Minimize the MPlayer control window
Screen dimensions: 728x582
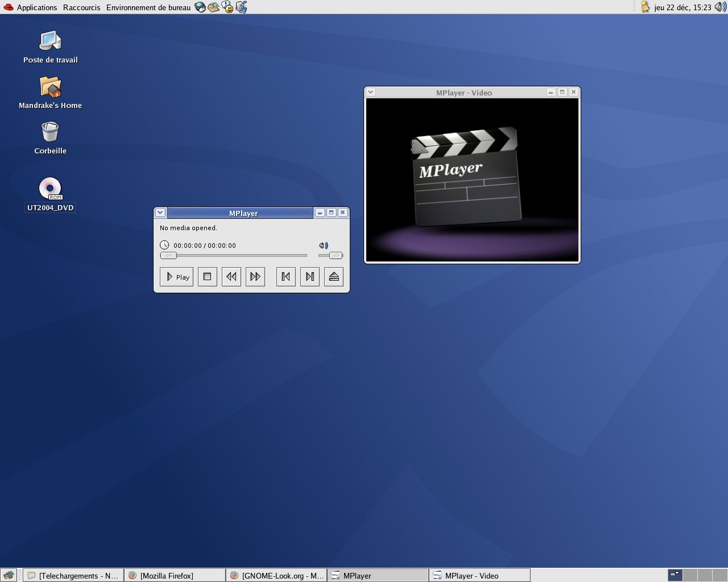tap(320, 213)
